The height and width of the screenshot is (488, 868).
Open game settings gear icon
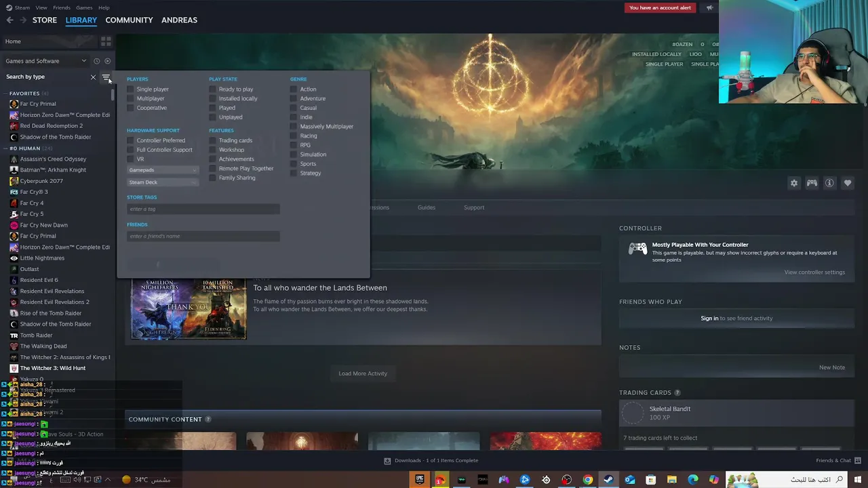point(794,183)
